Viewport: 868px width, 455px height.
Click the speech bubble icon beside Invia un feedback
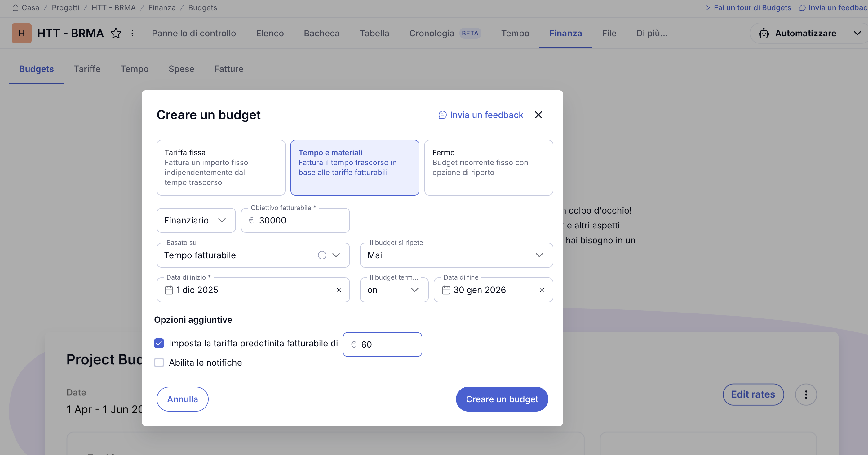[442, 115]
